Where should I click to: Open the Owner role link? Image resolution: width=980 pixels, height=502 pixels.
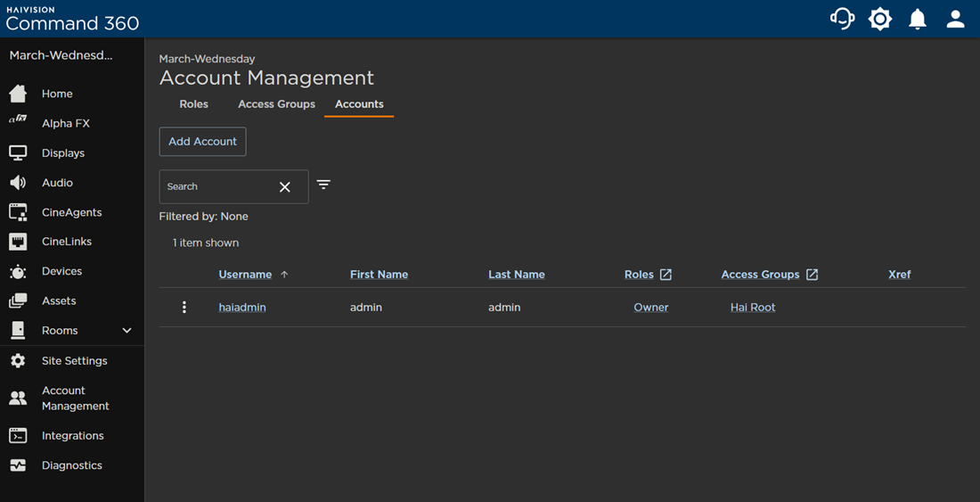tap(650, 308)
